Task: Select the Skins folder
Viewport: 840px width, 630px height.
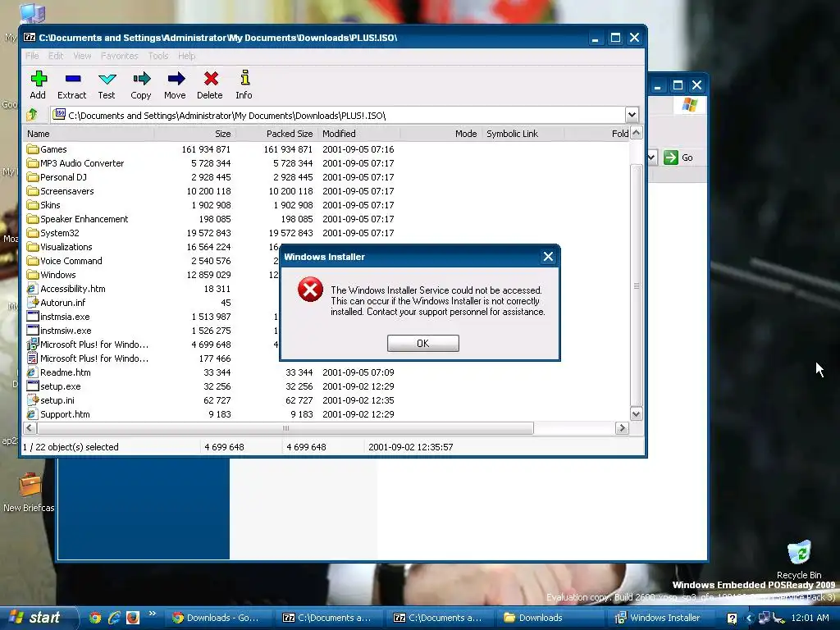Action: (x=43, y=205)
